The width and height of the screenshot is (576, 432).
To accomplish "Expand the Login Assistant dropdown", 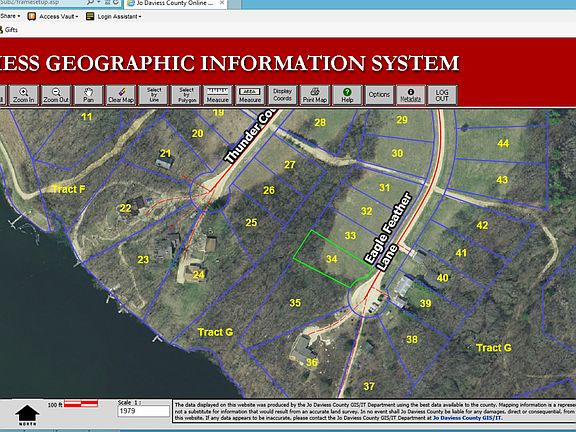I will [114, 17].
